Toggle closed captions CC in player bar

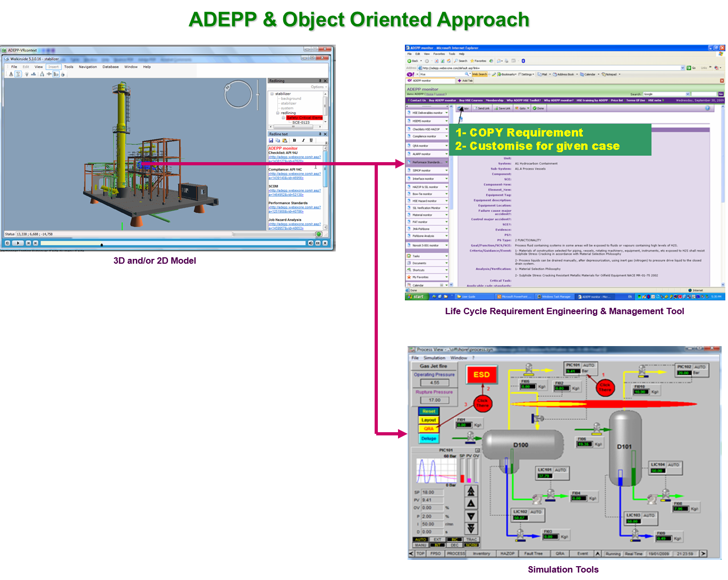click(x=318, y=243)
